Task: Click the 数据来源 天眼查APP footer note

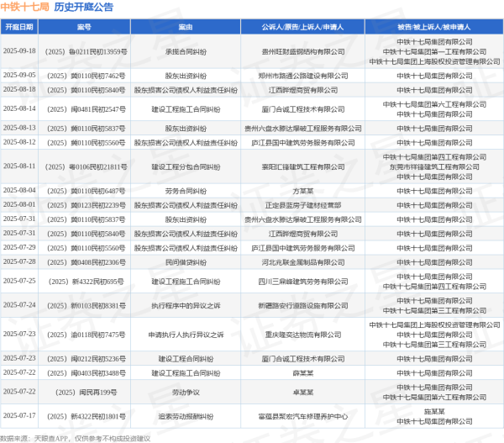Action: pos(76,439)
